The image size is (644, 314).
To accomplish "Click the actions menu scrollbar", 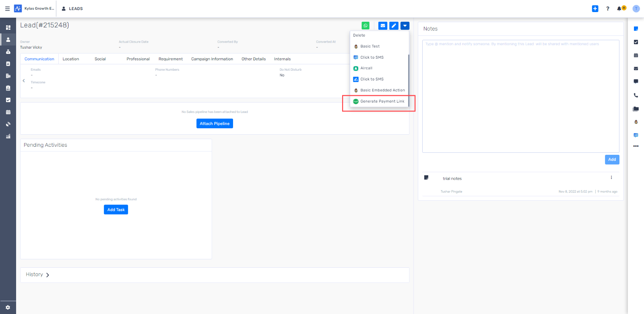I will (x=409, y=80).
